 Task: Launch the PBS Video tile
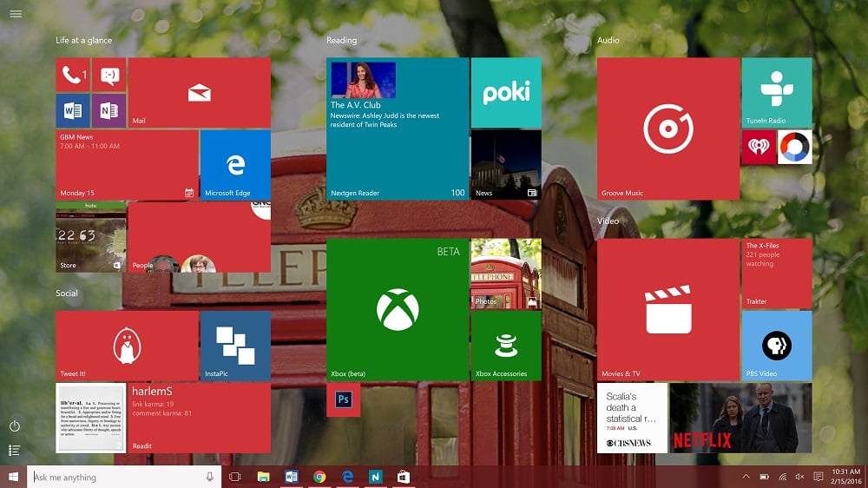coord(777,346)
